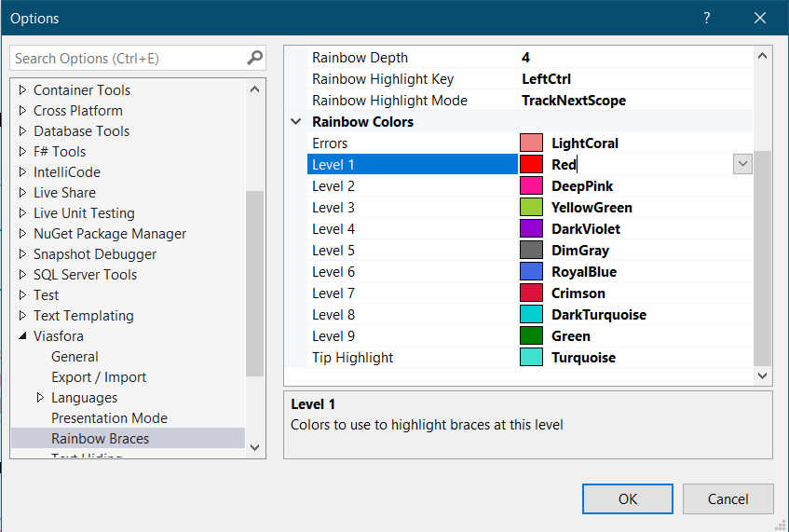Click the Turquoise Tip Highlight swatch

[531, 358]
